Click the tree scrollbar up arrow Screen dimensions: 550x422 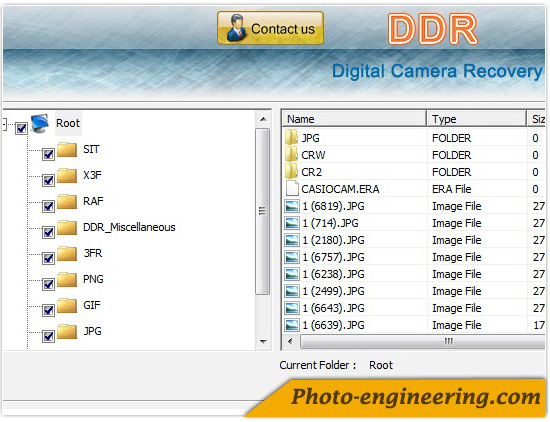tap(263, 119)
